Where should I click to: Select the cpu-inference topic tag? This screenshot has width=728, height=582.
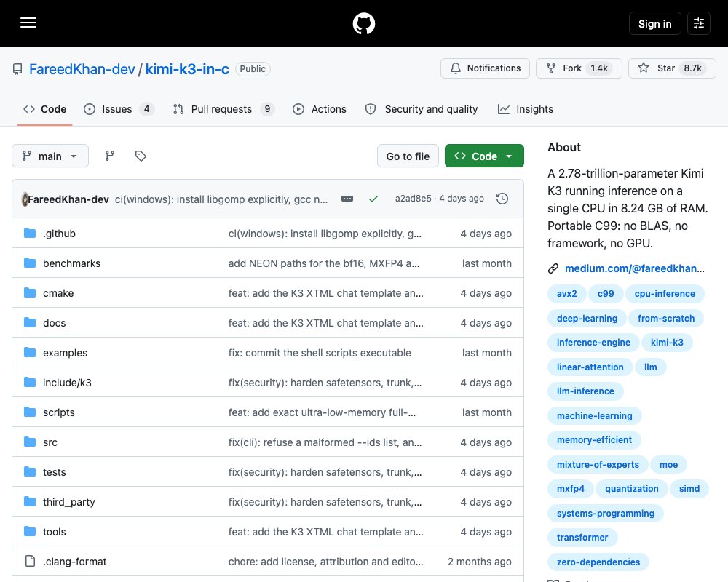pyautogui.click(x=665, y=294)
